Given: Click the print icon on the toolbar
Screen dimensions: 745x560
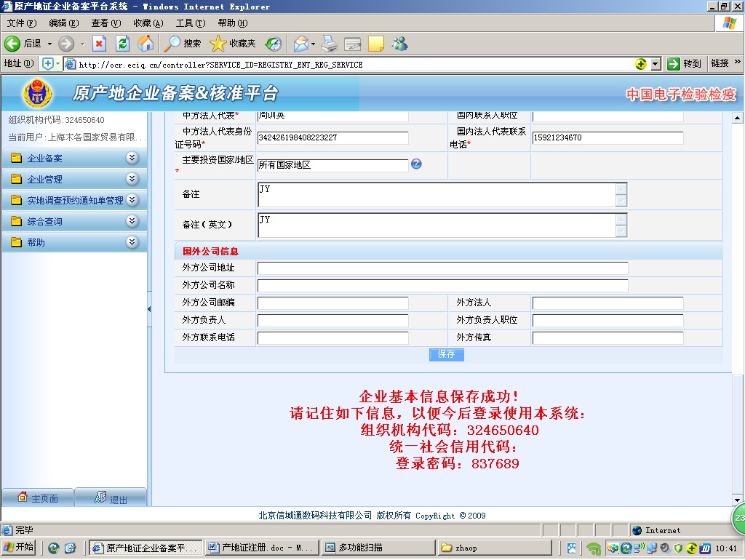Looking at the screenshot, I should (329, 44).
